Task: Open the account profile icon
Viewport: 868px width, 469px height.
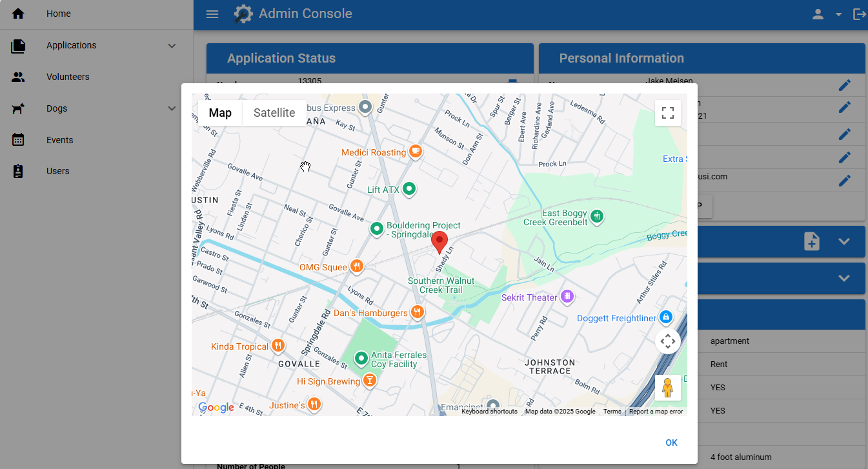Action: tap(818, 14)
